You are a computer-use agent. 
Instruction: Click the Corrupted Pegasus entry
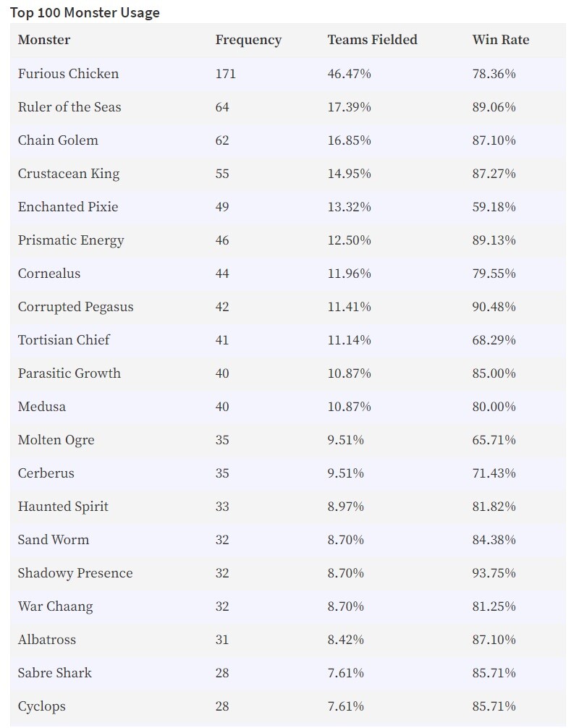pos(76,307)
